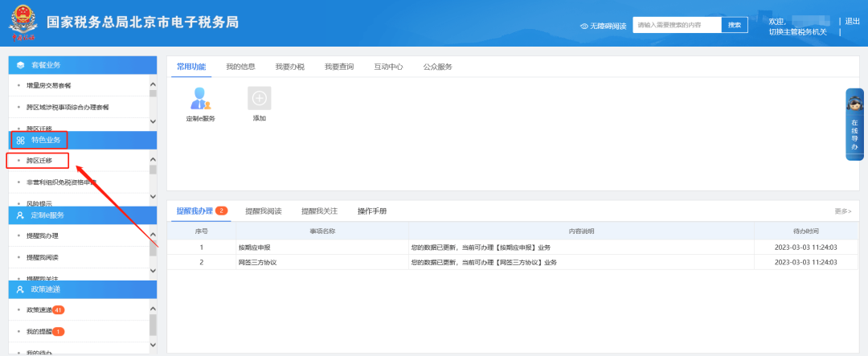Viewport: 868px width, 356px height.
Task: Open the 在线导办 assistant avatar
Action: coord(854,102)
